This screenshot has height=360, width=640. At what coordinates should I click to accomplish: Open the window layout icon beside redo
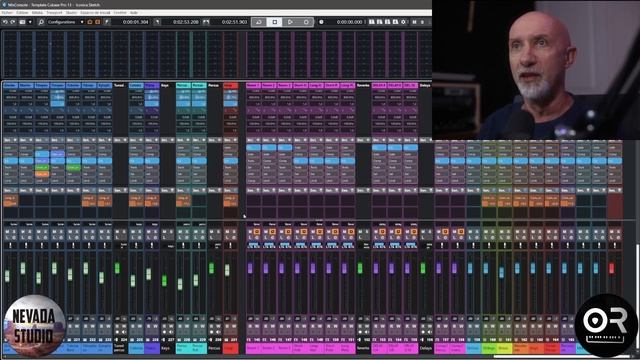tap(22, 22)
